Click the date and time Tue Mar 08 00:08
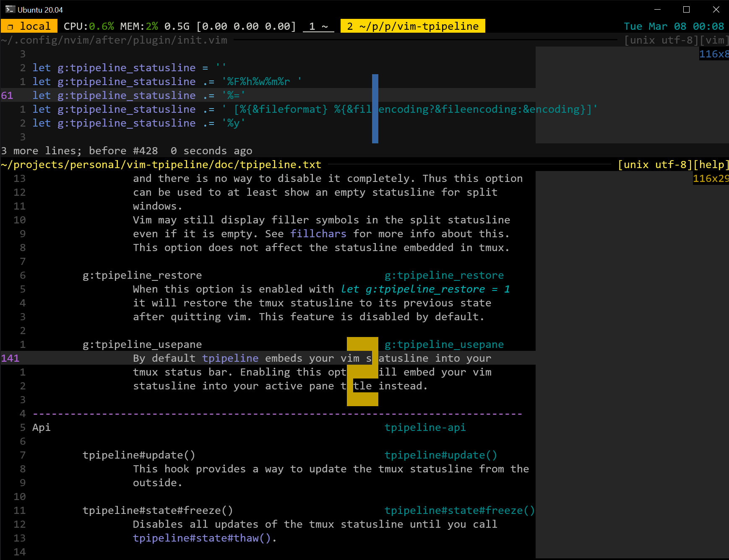The image size is (729, 560). tap(674, 26)
